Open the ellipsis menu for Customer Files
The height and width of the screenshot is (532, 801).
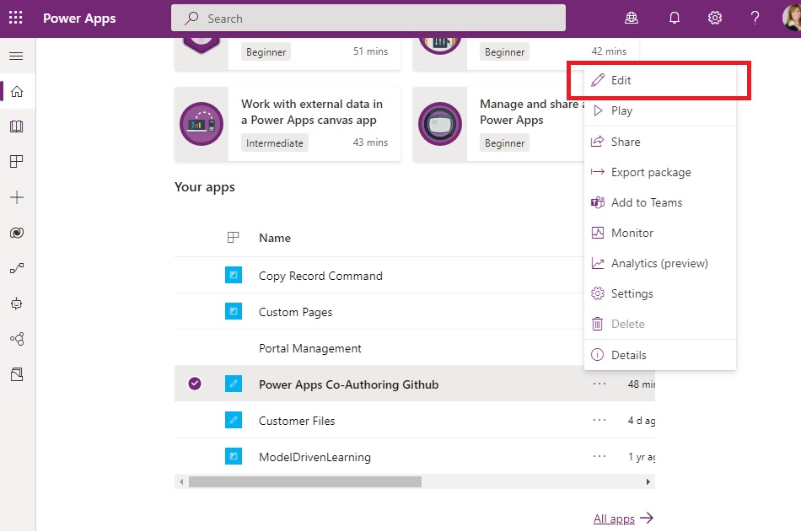point(599,420)
